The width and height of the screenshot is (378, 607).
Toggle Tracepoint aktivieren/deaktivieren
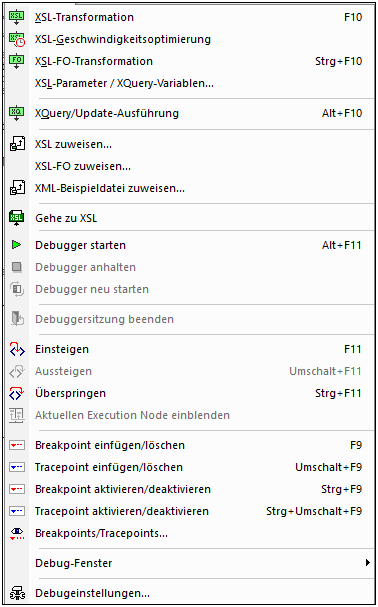tap(191, 511)
